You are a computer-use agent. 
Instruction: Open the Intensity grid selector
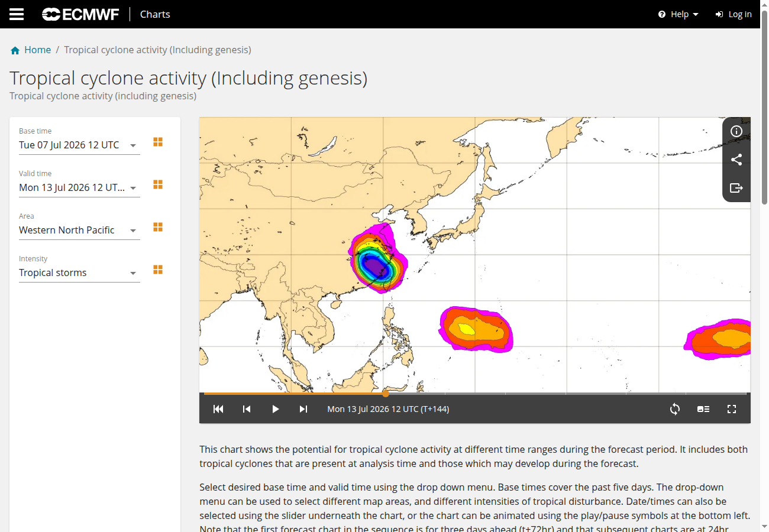(158, 270)
